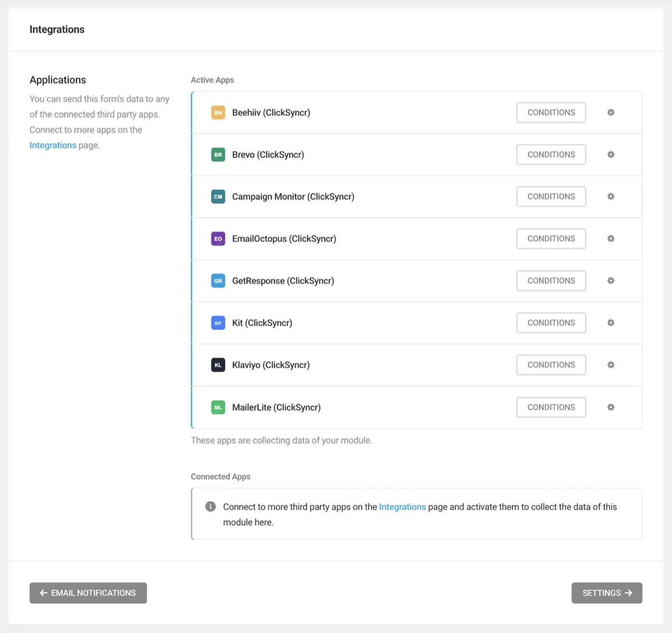Open Conditions for Campaign Monitor
The image size is (672, 633).
551,196
